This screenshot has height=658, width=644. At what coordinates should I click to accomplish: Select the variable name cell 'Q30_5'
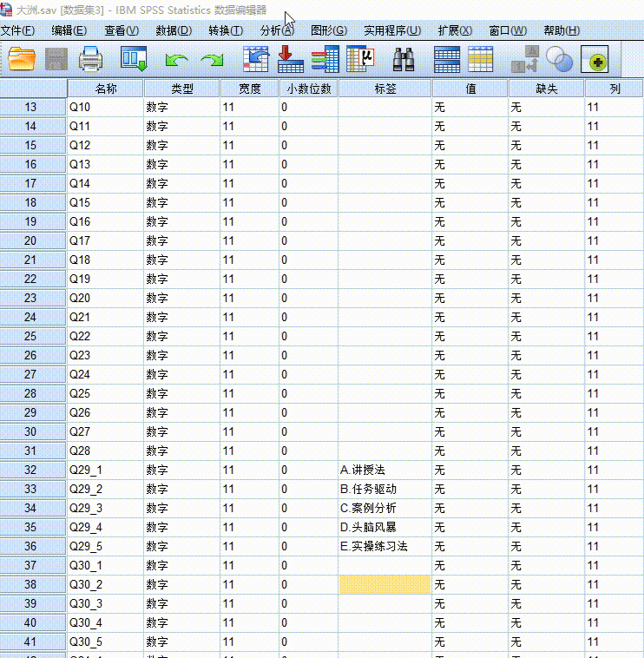[x=105, y=642]
